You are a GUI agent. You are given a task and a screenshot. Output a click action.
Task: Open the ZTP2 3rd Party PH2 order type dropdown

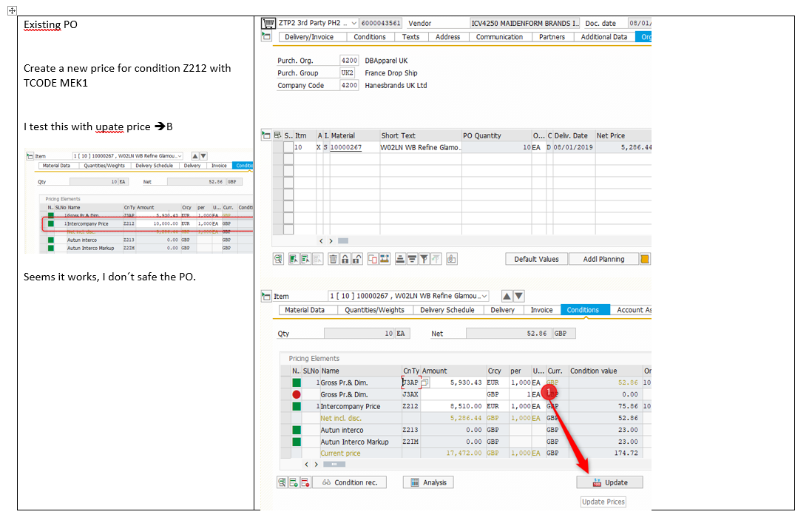[x=354, y=23]
